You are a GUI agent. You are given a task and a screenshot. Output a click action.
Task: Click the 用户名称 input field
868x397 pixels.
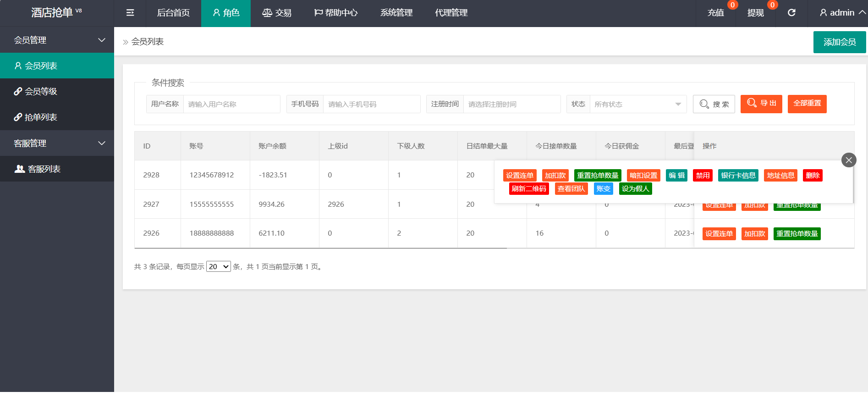point(231,104)
